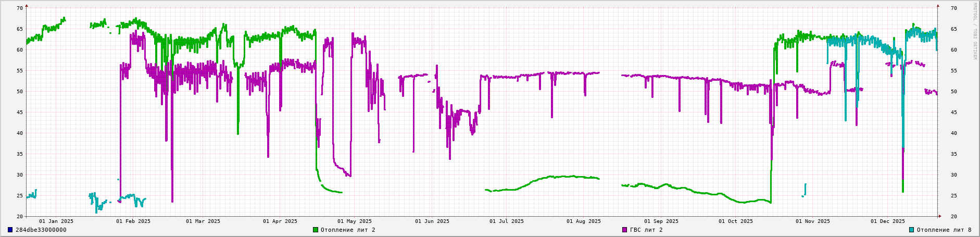Screen dimensions: 980x237
Task: Click the red arrow atop the left y-axis
Action: click(27, 6)
